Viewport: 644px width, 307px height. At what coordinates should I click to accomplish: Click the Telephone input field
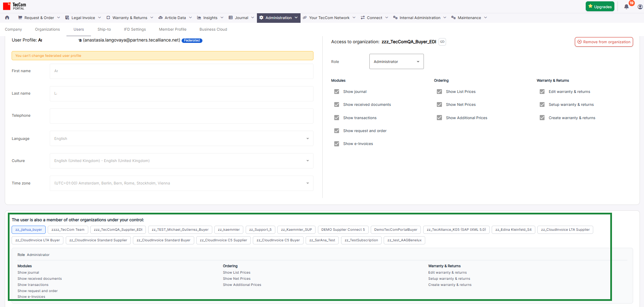pos(182,116)
